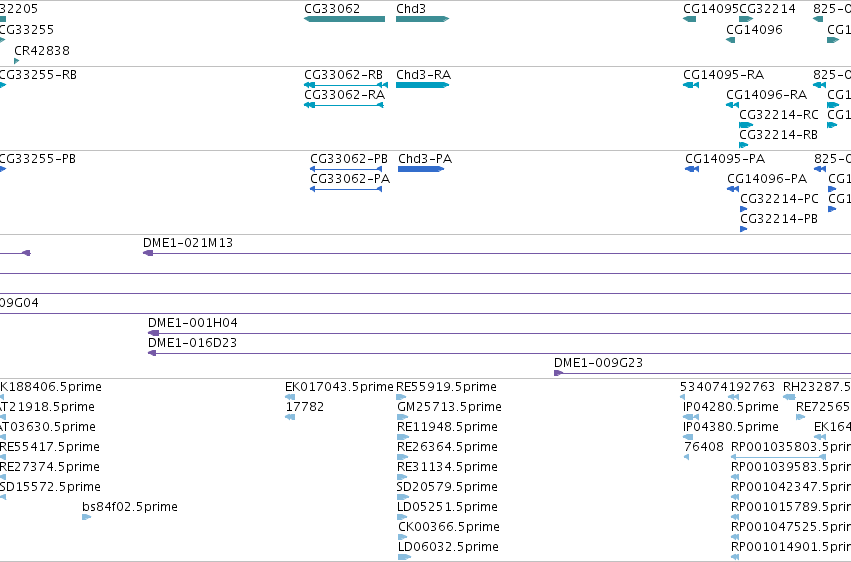The width and height of the screenshot is (851, 562).
Task: Click the CG32214-PB protein arrow
Action: tap(744, 229)
